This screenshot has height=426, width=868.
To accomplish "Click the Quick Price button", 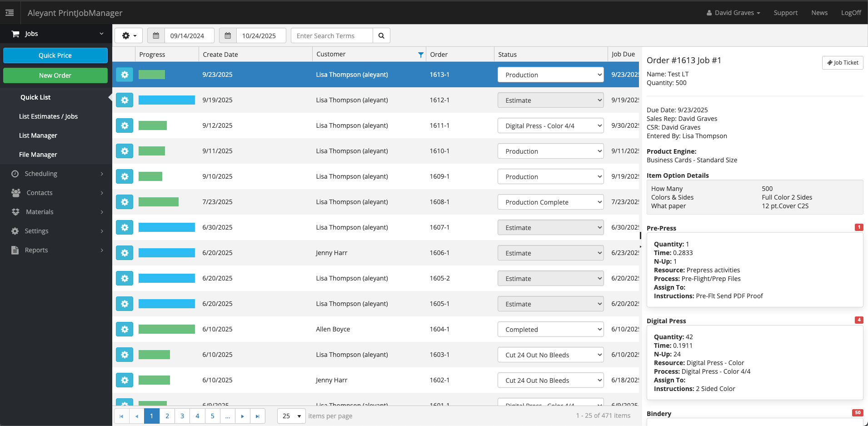I will point(55,55).
